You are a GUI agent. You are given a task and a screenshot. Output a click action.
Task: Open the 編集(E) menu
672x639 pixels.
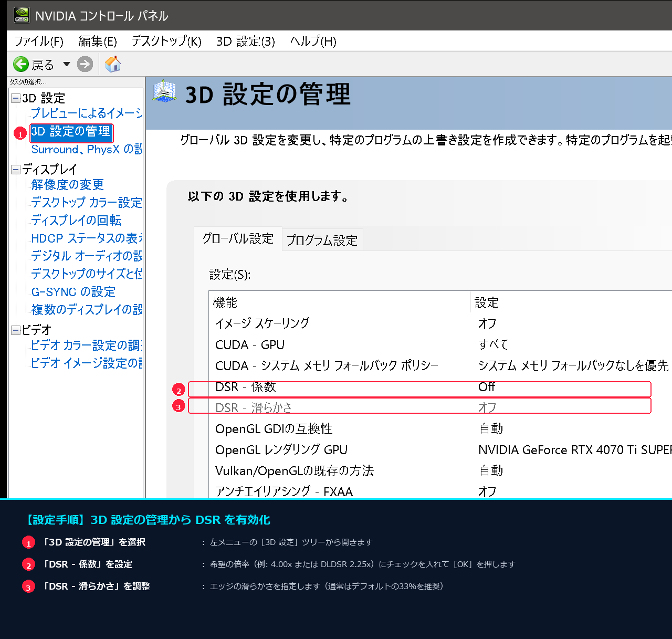point(98,41)
